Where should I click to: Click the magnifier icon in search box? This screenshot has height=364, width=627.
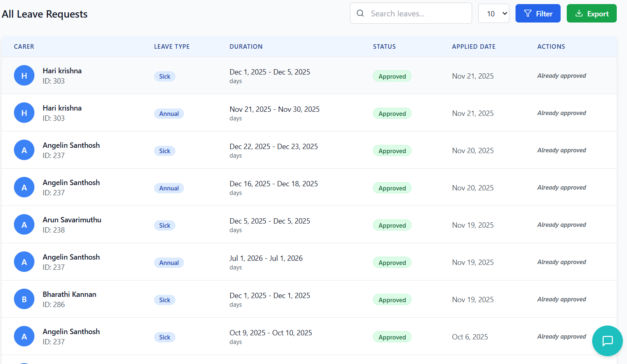[x=360, y=14]
